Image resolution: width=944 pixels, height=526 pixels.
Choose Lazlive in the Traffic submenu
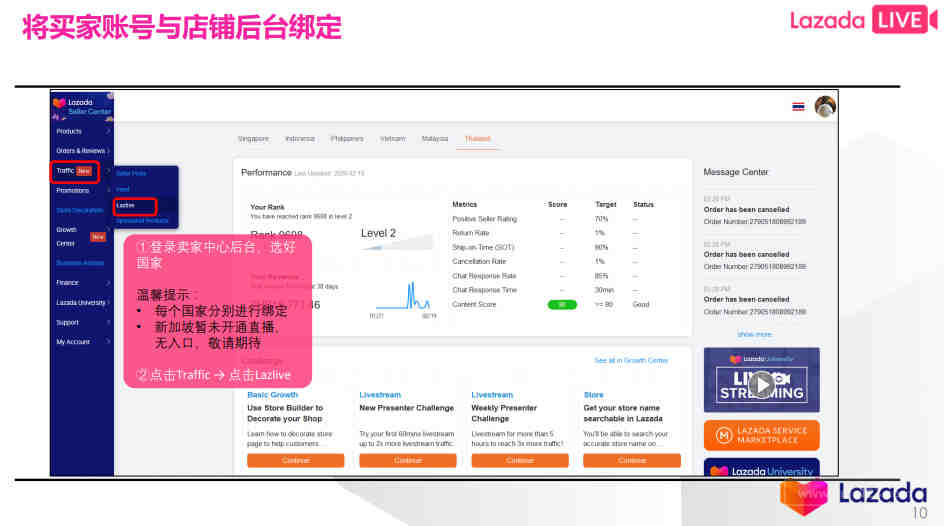tap(125, 205)
